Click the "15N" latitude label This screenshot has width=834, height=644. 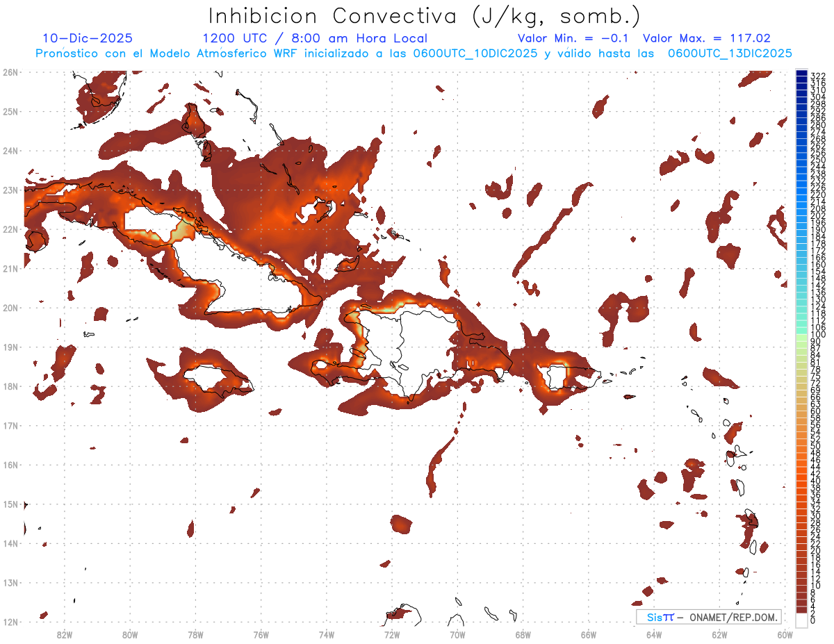pos(10,504)
